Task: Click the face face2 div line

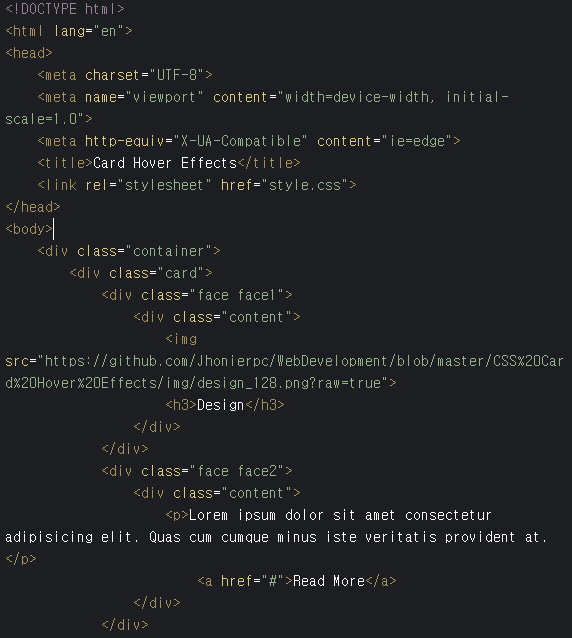Action: (197, 471)
